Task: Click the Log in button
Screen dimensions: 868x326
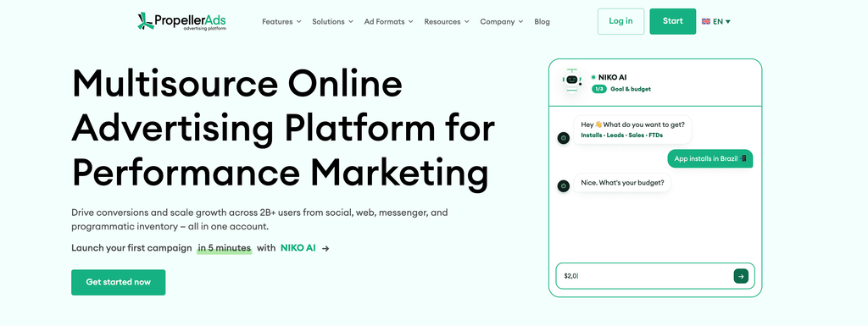Action: (x=620, y=21)
